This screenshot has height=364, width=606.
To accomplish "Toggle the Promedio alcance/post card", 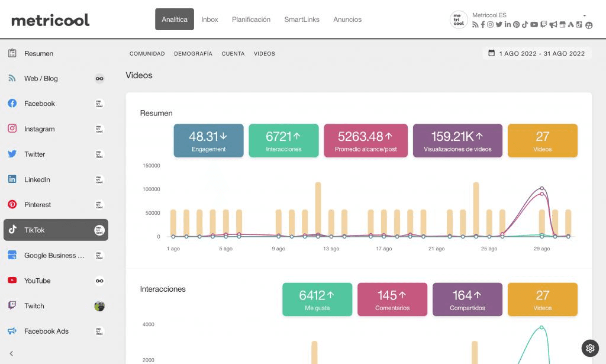I will (x=366, y=141).
